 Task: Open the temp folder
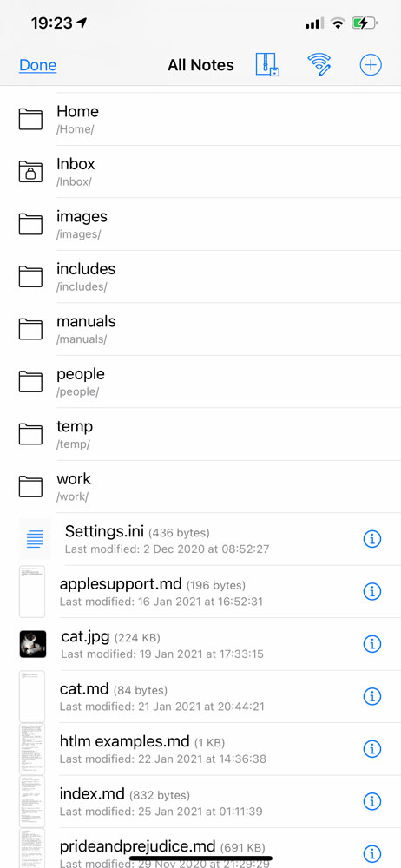tap(200, 434)
